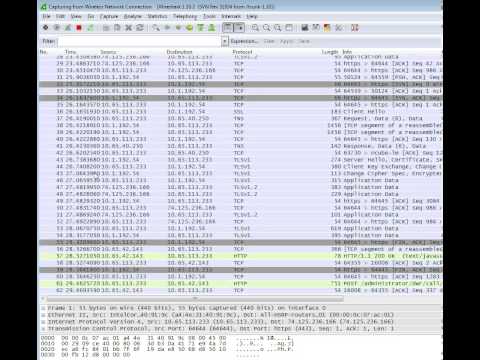The width and height of the screenshot is (480, 360).
Task: Sort by the Protocol column header
Action: (242, 52)
